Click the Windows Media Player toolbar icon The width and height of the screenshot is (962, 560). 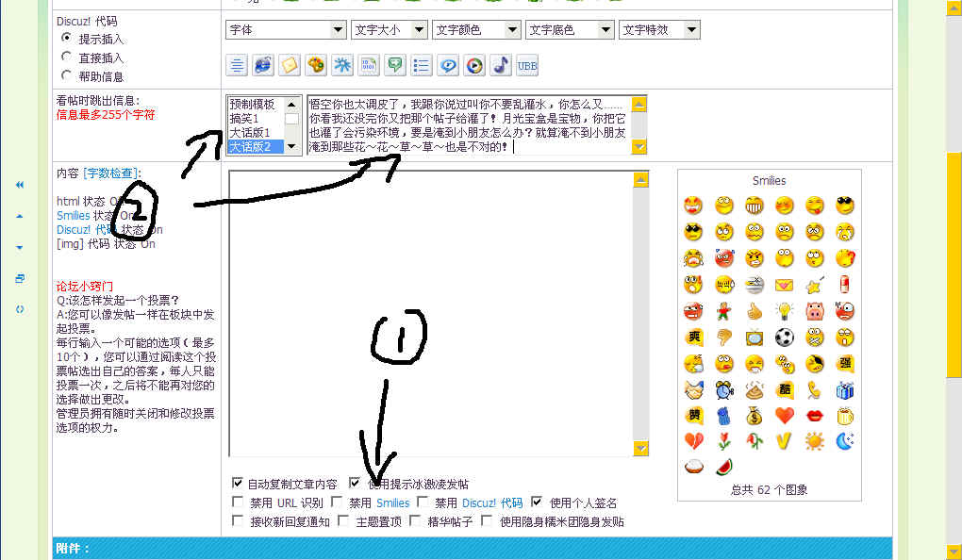click(x=474, y=65)
